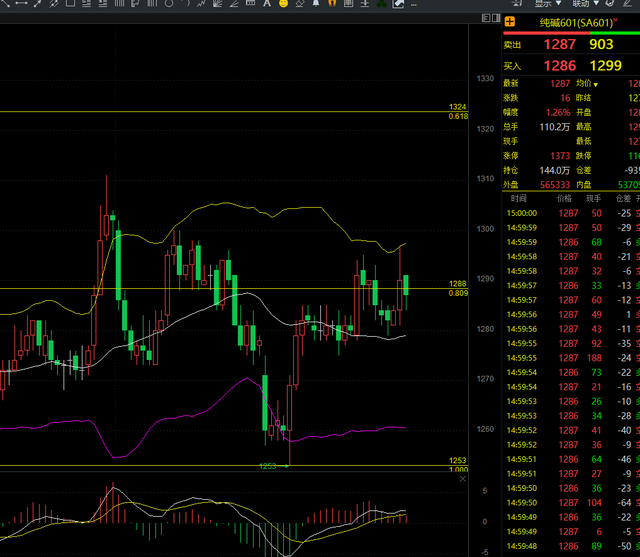Select the rectangle drawing tool

point(70,3)
